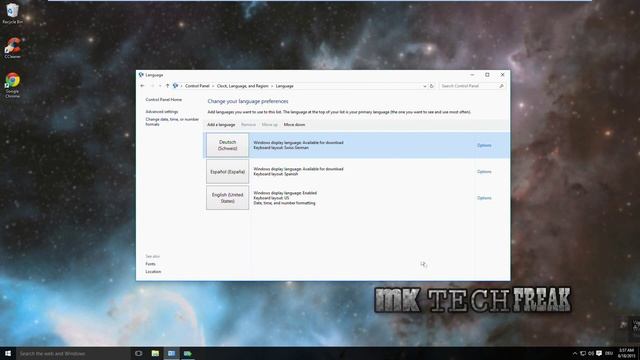Image resolution: width=640 pixels, height=360 pixels.
Task: Click the search magnifier icon in Control Panel
Action: (x=501, y=86)
